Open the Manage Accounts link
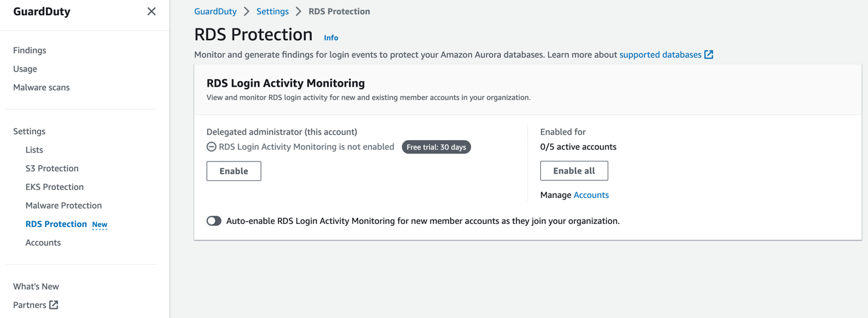This screenshot has height=318, width=868. coord(591,195)
